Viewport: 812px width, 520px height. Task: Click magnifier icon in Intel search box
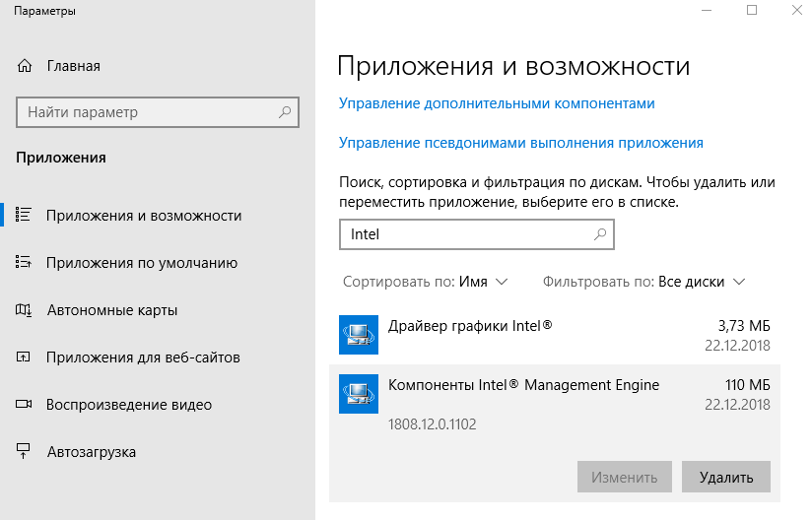[x=600, y=234]
